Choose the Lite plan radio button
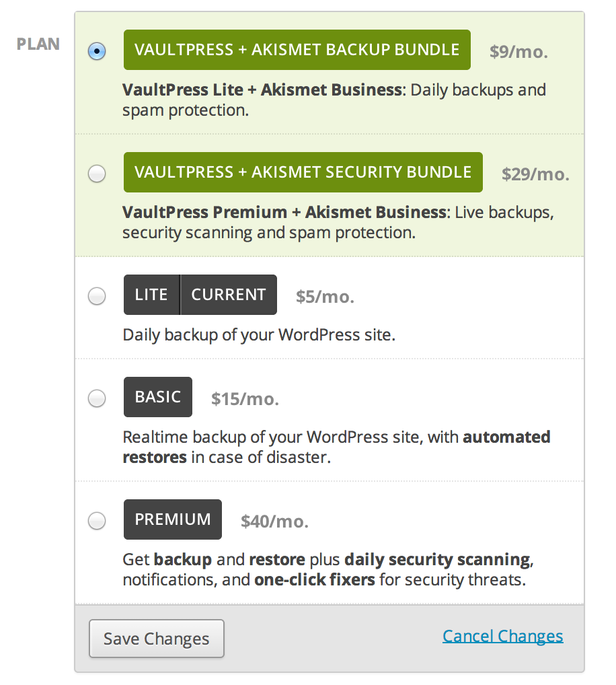This screenshot has height=685, width=616. click(x=97, y=296)
